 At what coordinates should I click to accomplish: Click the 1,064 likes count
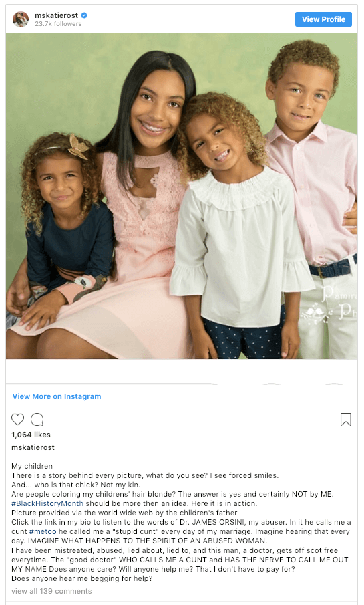pyautogui.click(x=31, y=435)
